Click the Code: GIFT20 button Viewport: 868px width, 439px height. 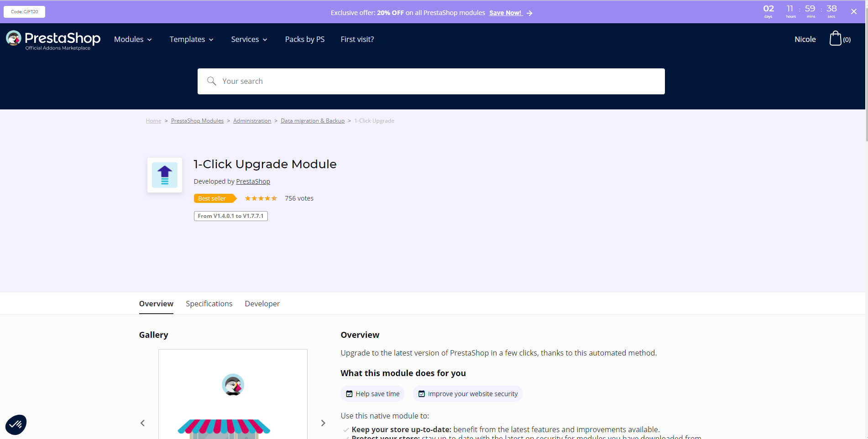(25, 12)
